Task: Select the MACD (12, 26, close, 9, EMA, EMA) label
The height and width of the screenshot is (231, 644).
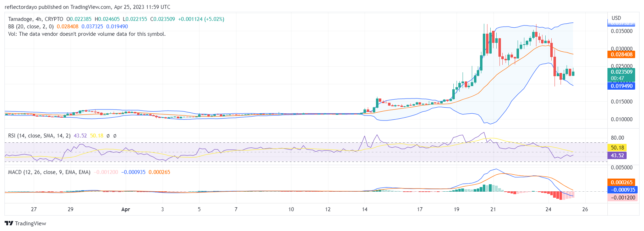Action: (x=49, y=172)
